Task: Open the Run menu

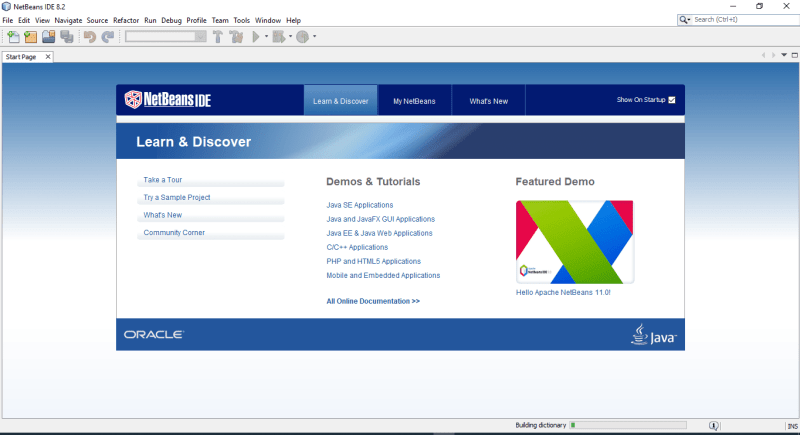Action: tap(150, 20)
